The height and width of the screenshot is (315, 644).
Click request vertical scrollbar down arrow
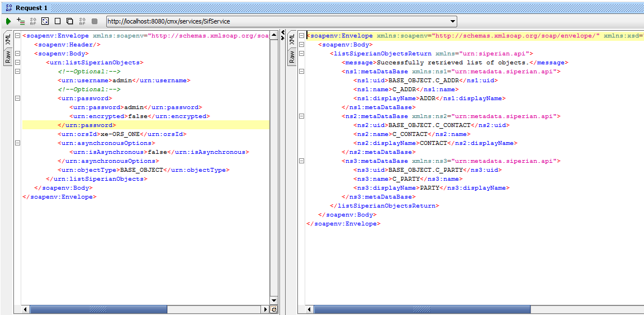click(273, 302)
